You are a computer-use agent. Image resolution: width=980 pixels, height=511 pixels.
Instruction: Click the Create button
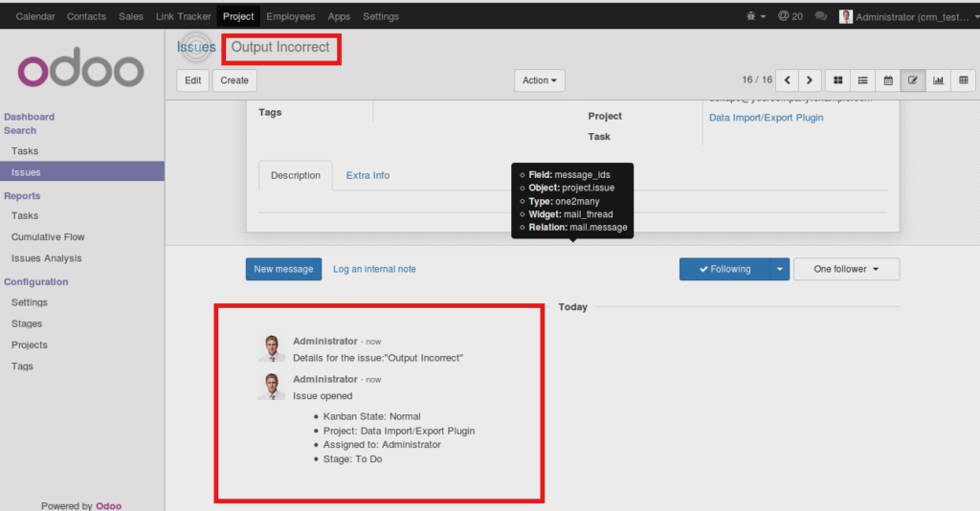234,80
